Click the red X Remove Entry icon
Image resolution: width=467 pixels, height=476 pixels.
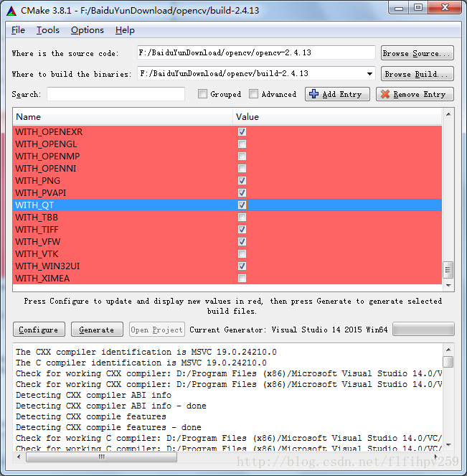click(x=385, y=94)
